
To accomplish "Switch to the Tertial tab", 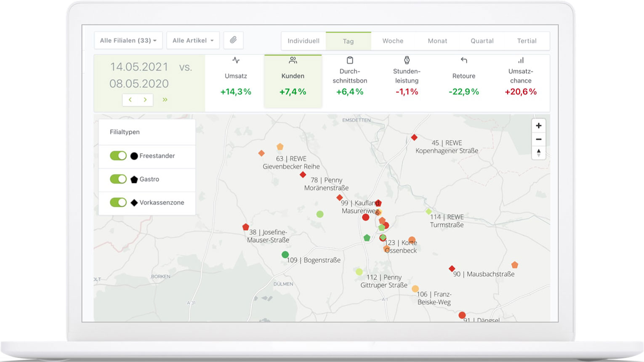I will pyautogui.click(x=527, y=41).
